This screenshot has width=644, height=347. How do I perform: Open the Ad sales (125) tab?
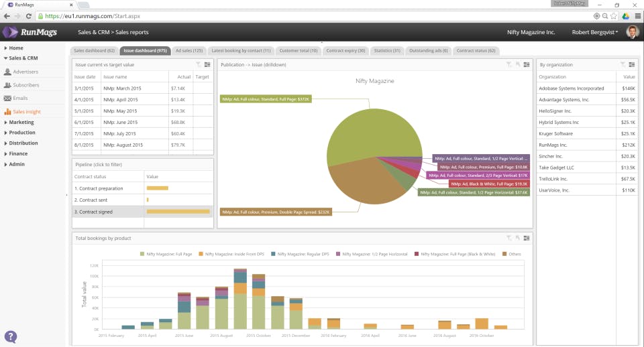[189, 50]
